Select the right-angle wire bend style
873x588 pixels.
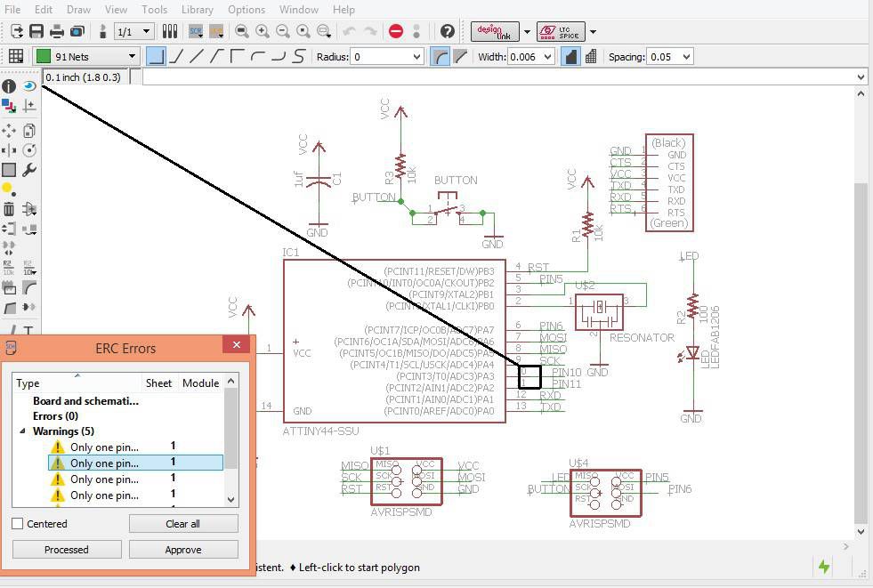click(x=157, y=56)
